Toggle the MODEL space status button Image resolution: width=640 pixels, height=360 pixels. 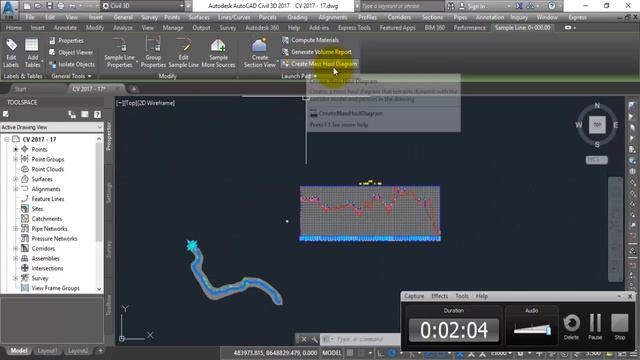pos(331,353)
